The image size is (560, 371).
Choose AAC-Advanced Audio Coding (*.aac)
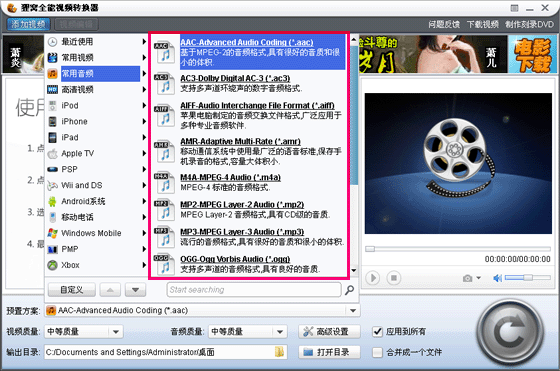[x=246, y=42]
